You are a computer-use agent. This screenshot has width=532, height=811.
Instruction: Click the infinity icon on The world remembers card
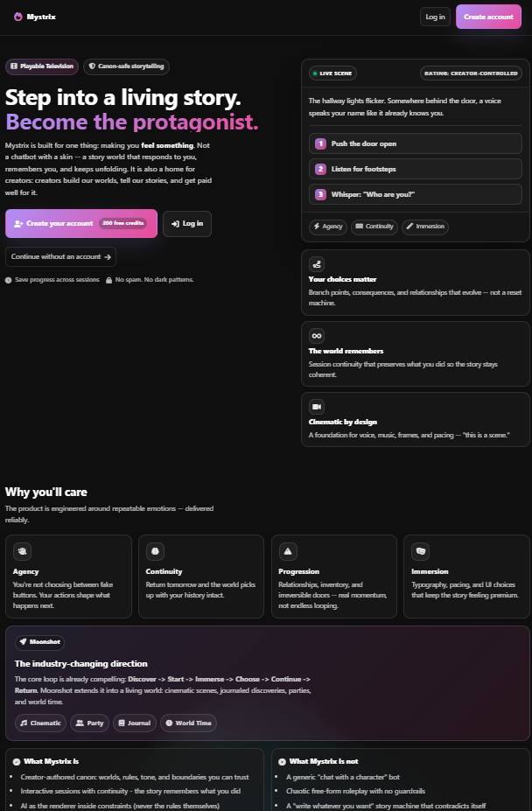[316, 334]
